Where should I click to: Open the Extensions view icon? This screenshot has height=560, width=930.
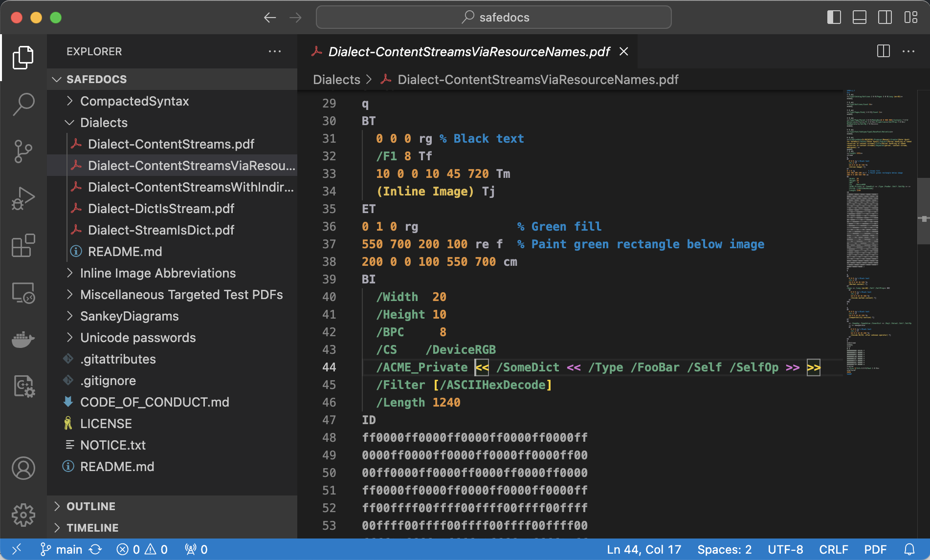(23, 245)
